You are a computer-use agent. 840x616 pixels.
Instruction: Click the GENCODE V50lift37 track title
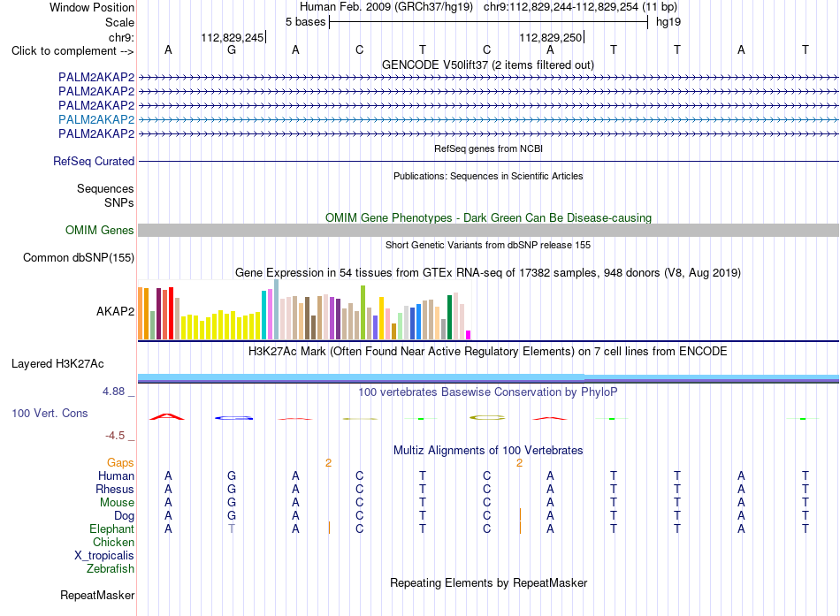pyautogui.click(x=488, y=65)
